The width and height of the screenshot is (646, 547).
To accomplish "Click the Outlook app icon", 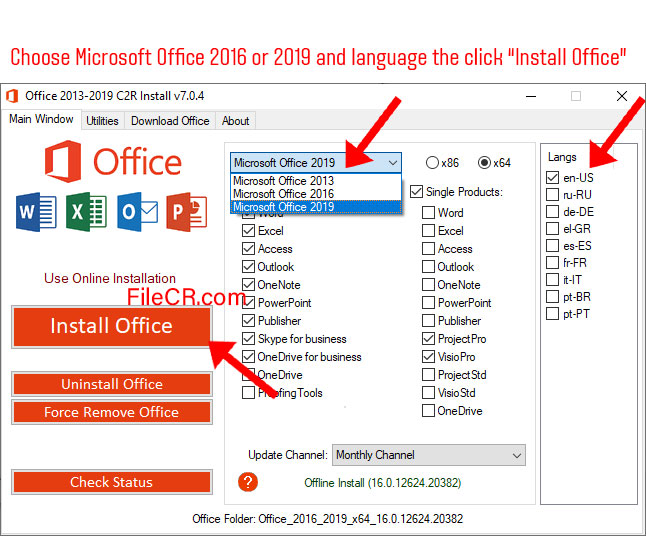I will 137,212.
